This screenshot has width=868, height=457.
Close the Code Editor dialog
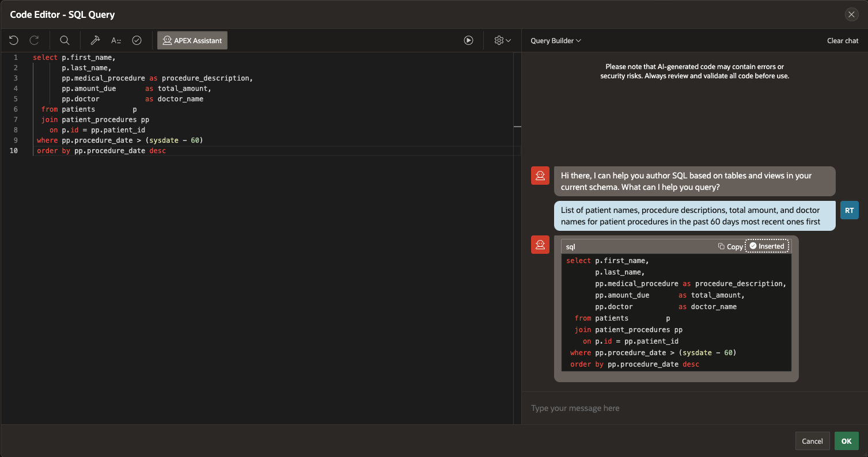click(851, 15)
